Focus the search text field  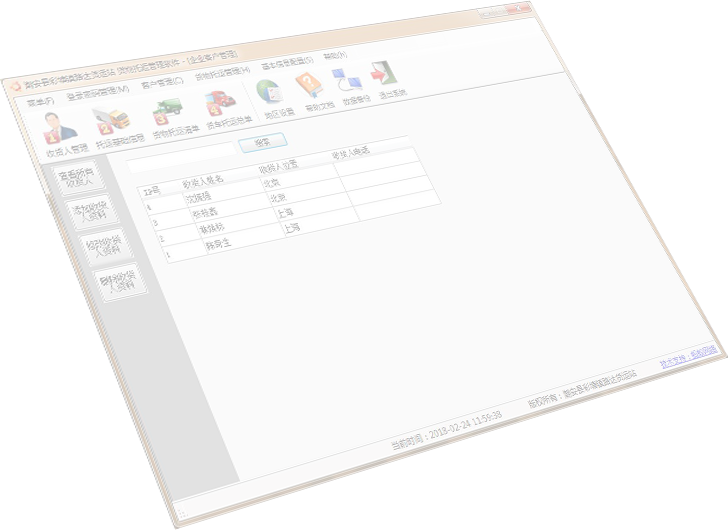tap(182, 157)
